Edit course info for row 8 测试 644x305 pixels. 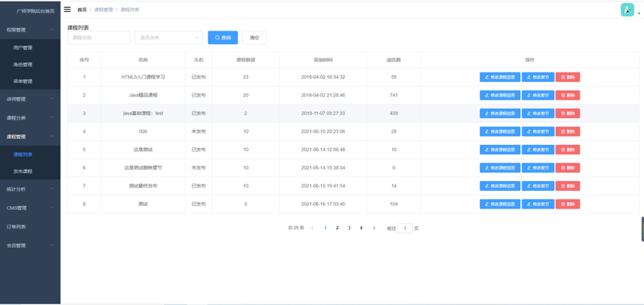point(500,204)
